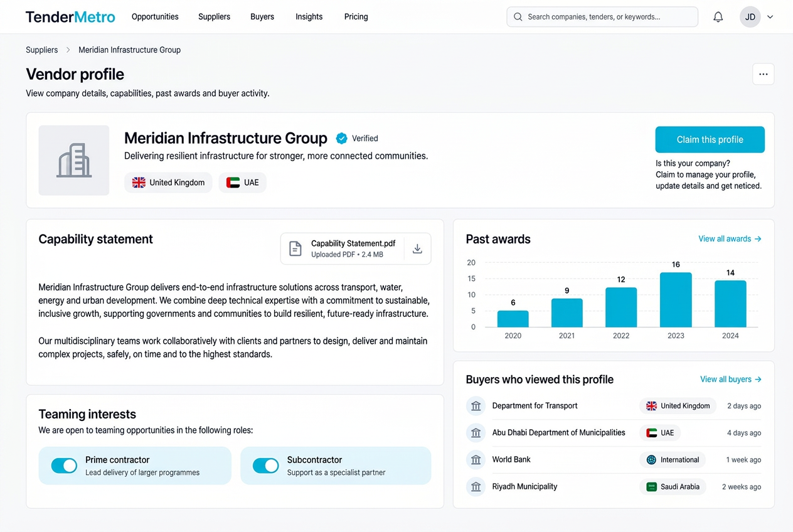Screen dimensions: 793x532
Task: Click the Saudi Arabia region tag
Action: (x=673, y=487)
